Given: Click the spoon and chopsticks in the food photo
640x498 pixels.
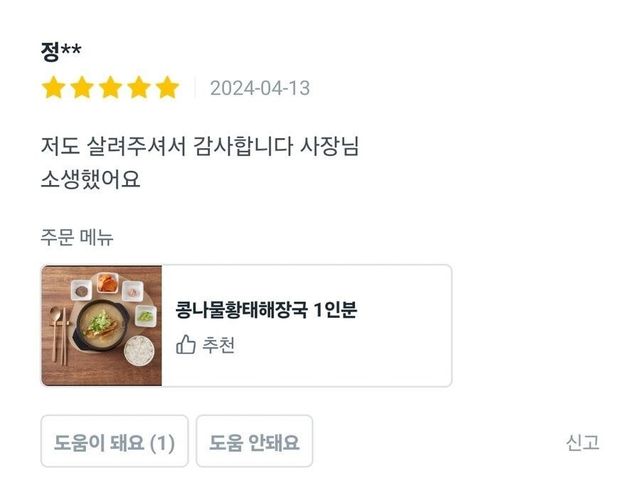Looking at the screenshot, I should pos(59,332).
